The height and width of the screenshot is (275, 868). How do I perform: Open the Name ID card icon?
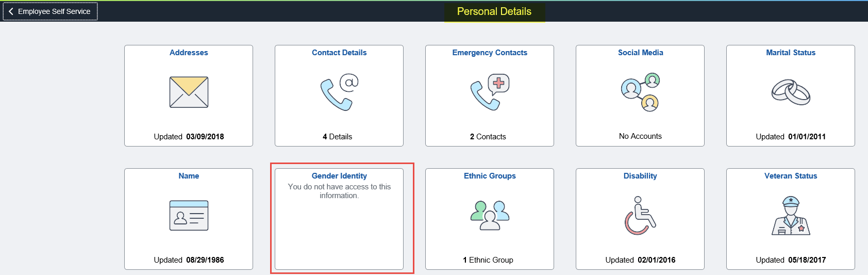(x=189, y=216)
